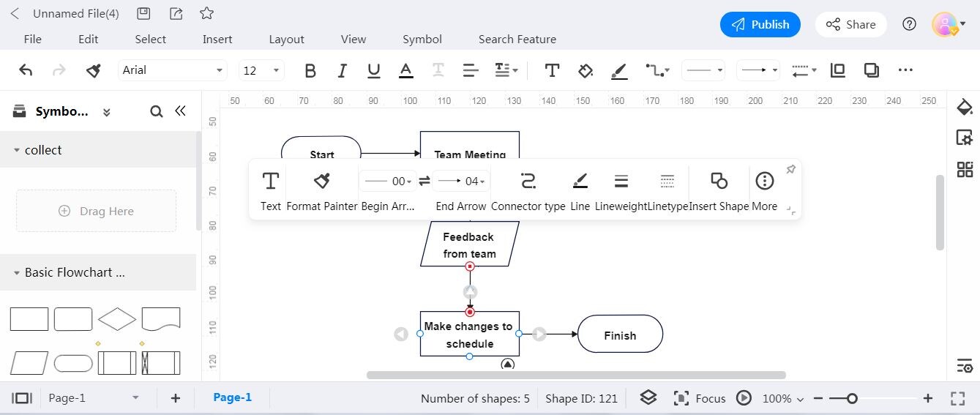This screenshot has height=415, width=980.
Task: Open the line spacing dropdown
Action: (506, 70)
